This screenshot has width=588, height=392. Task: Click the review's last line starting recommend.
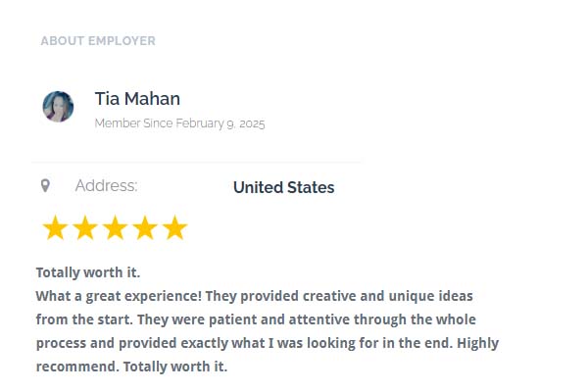(131, 367)
